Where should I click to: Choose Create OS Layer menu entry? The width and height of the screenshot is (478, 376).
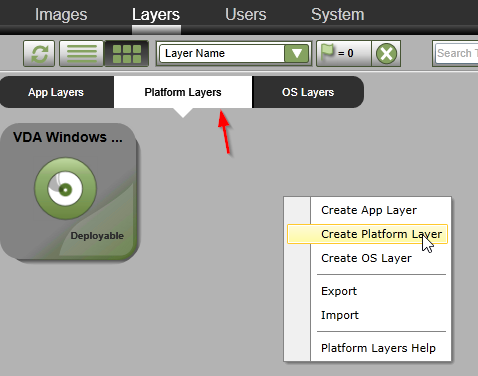367,258
